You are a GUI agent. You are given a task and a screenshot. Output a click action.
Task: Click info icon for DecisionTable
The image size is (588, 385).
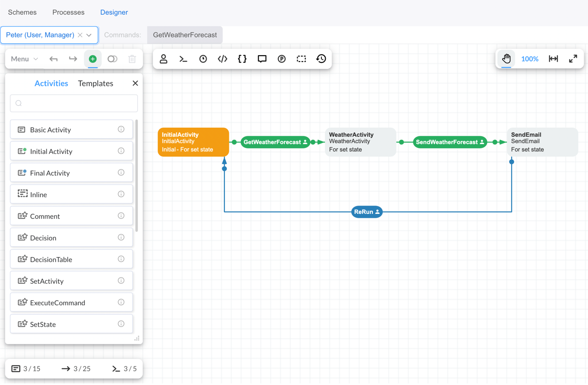tap(121, 259)
